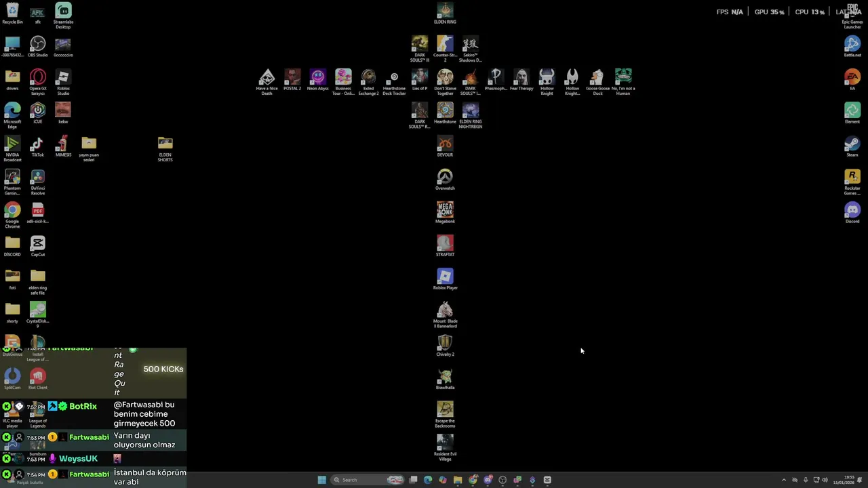Open OBS Studio shortcut
868x488 pixels.
pyautogui.click(x=37, y=47)
